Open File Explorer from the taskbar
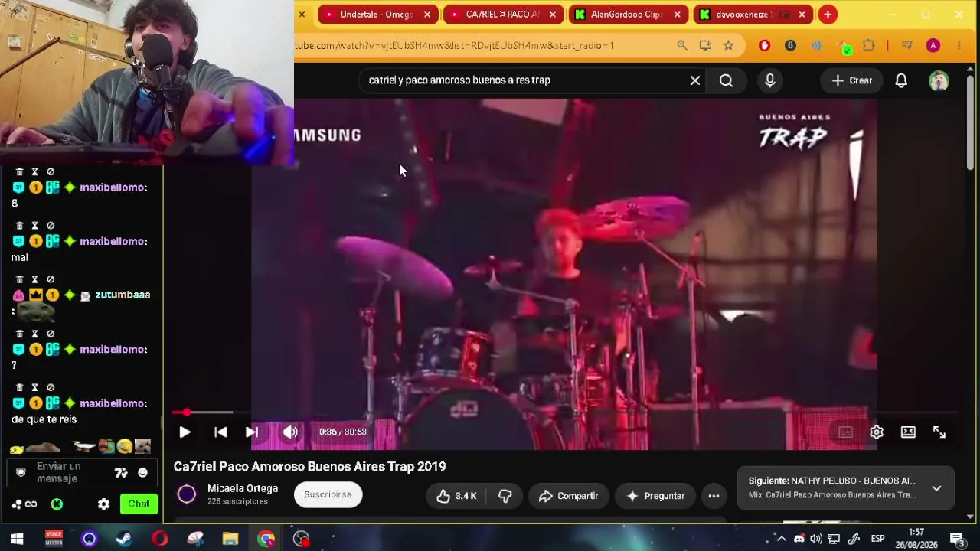The height and width of the screenshot is (551, 980). [230, 539]
